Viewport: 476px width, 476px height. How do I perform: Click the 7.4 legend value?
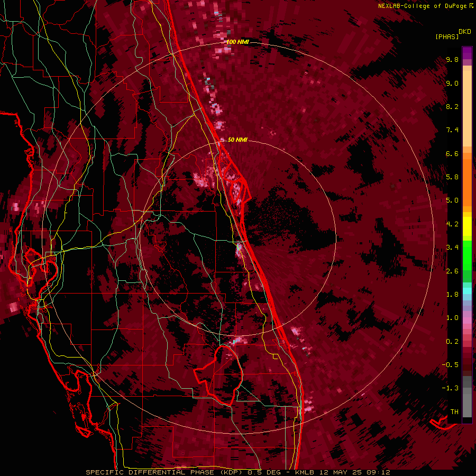(x=452, y=130)
